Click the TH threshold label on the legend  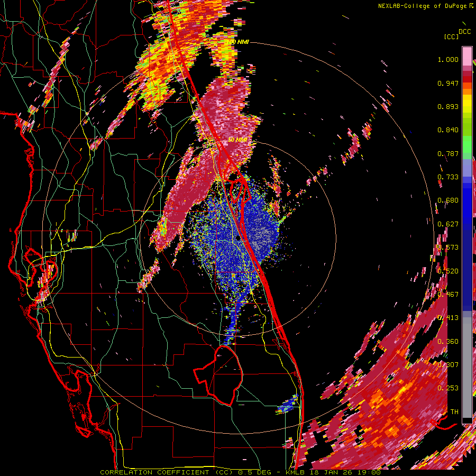[454, 412]
